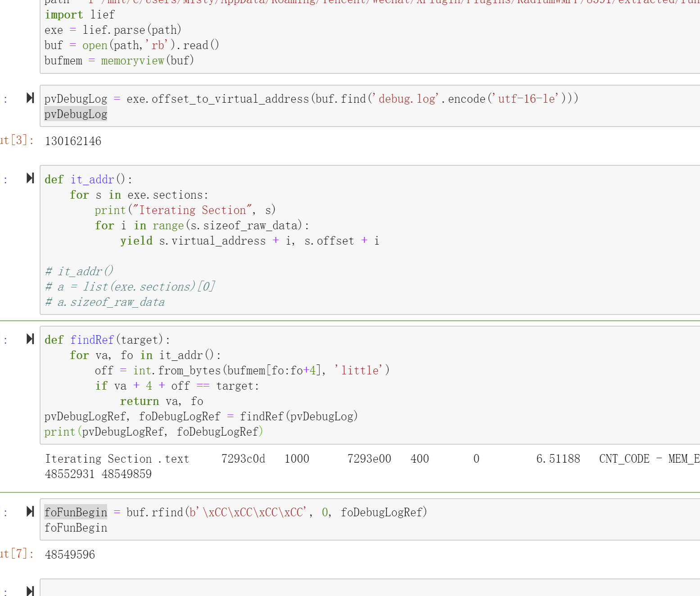The height and width of the screenshot is (596, 700).
Task: Place cursor on the 'debug.log' string
Action: point(407,99)
